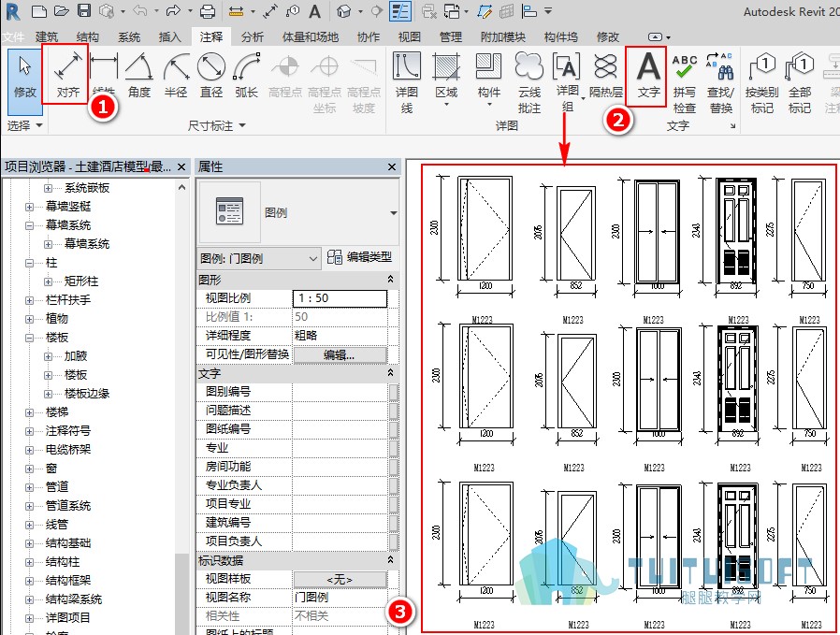Close the 属性 properties panel

coord(392,167)
